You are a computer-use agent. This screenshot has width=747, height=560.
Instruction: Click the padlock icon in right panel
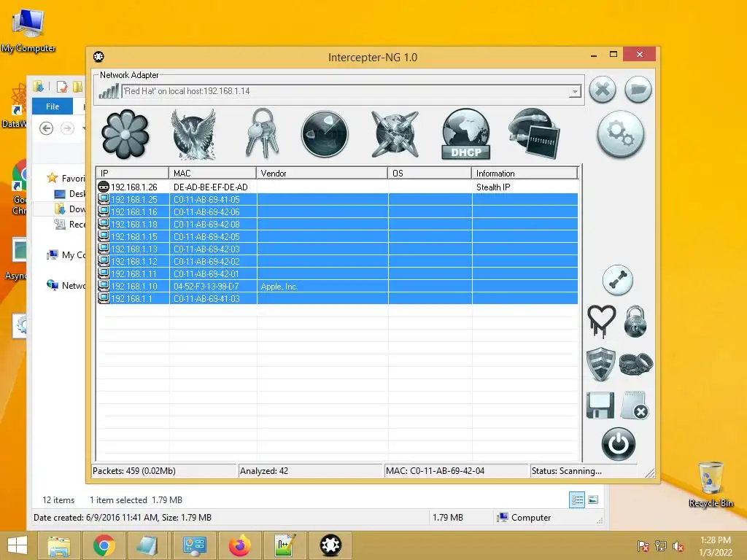click(635, 322)
